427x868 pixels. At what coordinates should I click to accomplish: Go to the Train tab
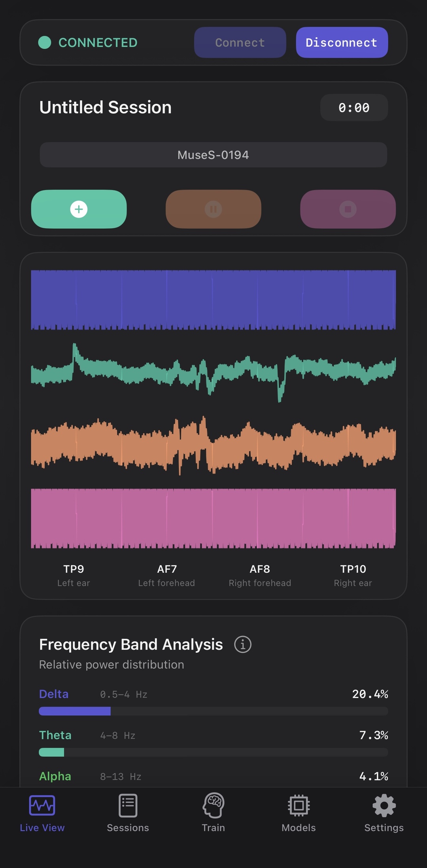(x=213, y=813)
